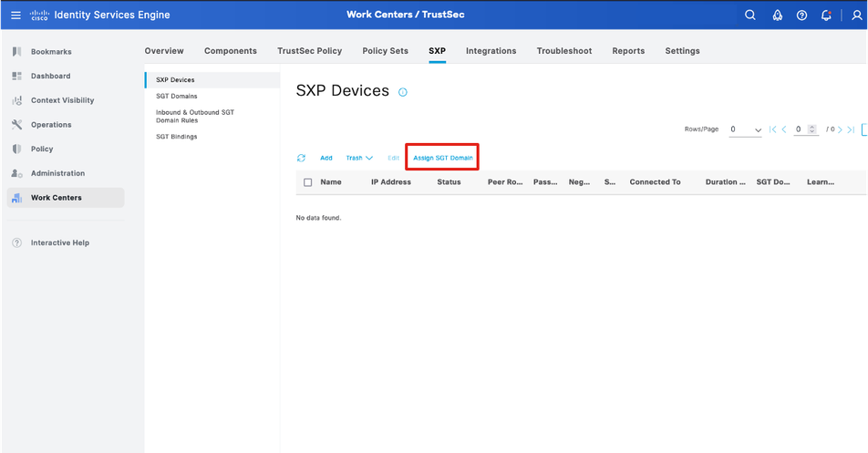868x453 pixels.
Task: Click the disabled Edit button
Action: click(394, 159)
